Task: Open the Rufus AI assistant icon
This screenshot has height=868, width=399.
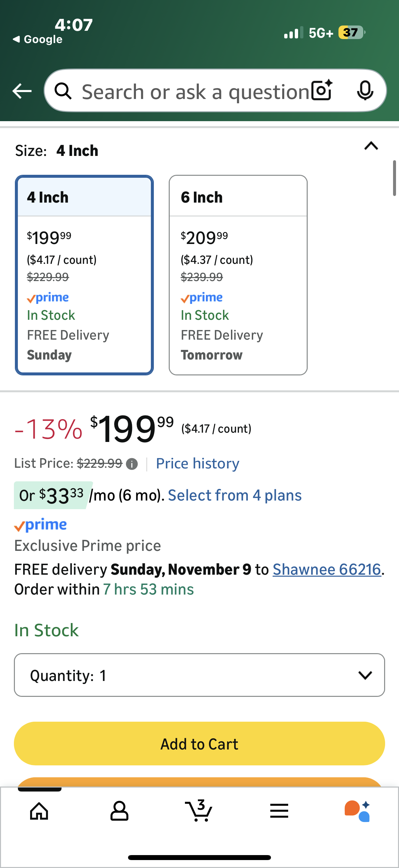Action: [357, 811]
